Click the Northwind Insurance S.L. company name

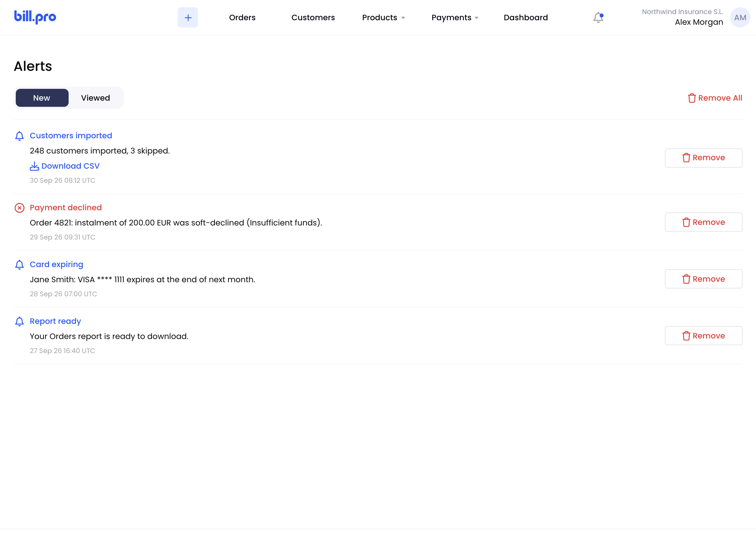[683, 12]
